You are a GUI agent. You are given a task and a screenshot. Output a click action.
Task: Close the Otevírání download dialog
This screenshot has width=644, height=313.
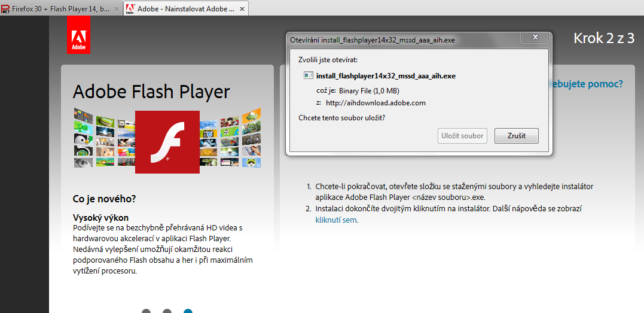pyautogui.click(x=535, y=37)
